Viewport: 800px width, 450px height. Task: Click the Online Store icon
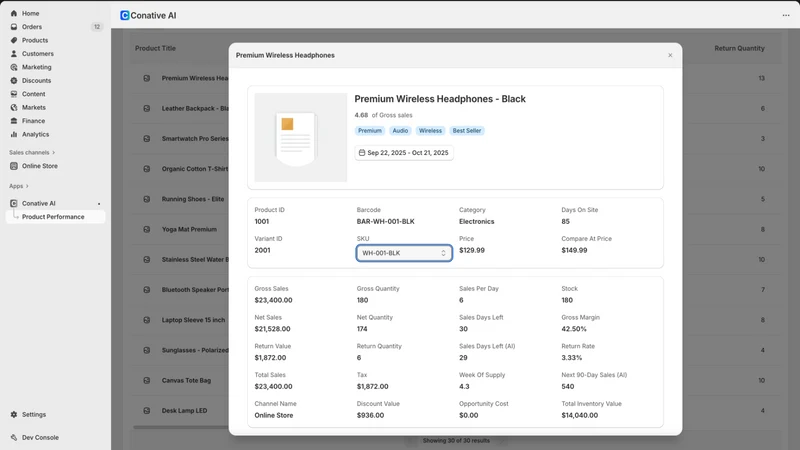tap(14, 166)
